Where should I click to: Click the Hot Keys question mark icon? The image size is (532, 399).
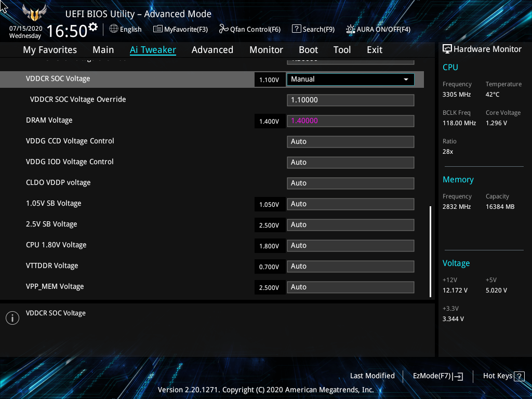pos(519,376)
